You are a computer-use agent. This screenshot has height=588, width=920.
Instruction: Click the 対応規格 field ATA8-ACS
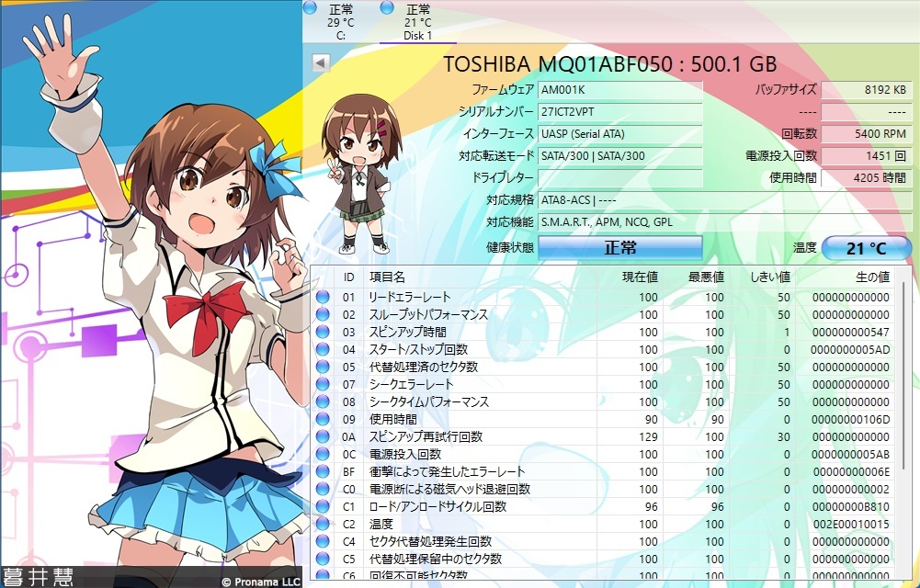pos(724,200)
